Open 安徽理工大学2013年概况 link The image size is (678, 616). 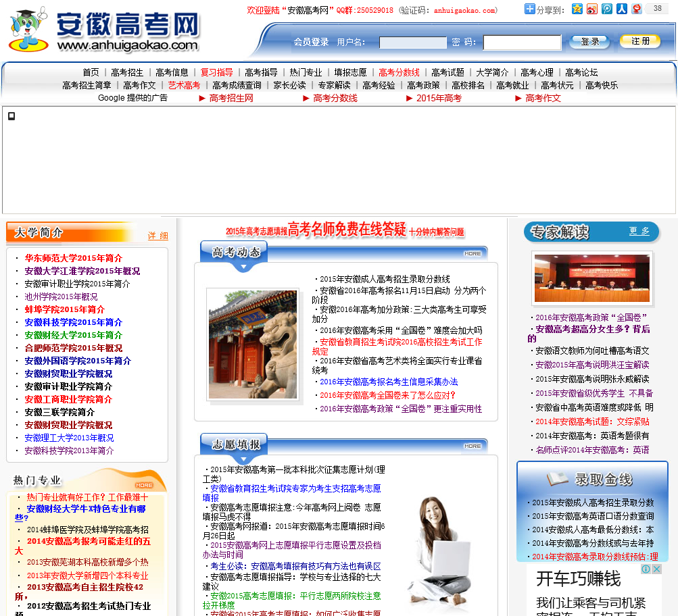coord(69,438)
